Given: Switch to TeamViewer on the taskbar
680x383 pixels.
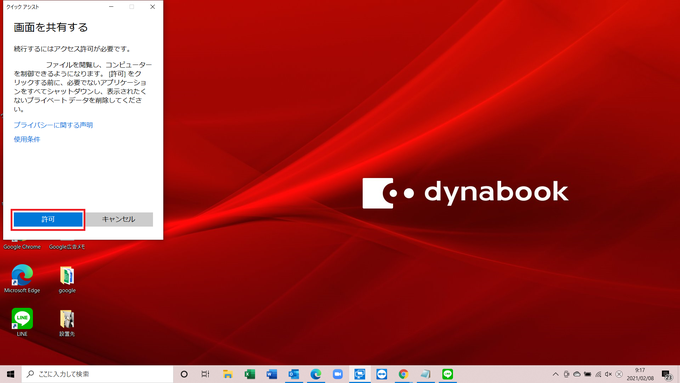Looking at the screenshot, I should point(382,374).
